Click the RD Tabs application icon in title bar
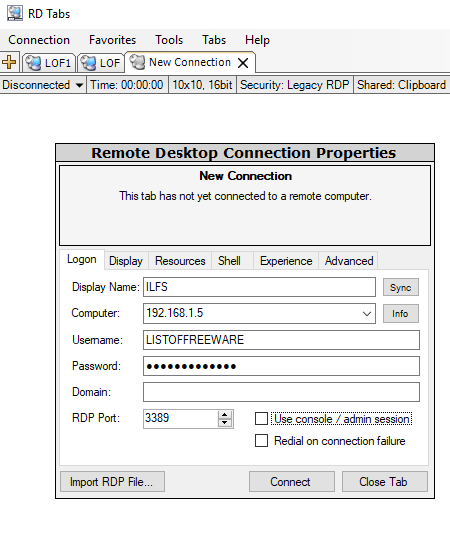The width and height of the screenshot is (450, 549). (15, 13)
